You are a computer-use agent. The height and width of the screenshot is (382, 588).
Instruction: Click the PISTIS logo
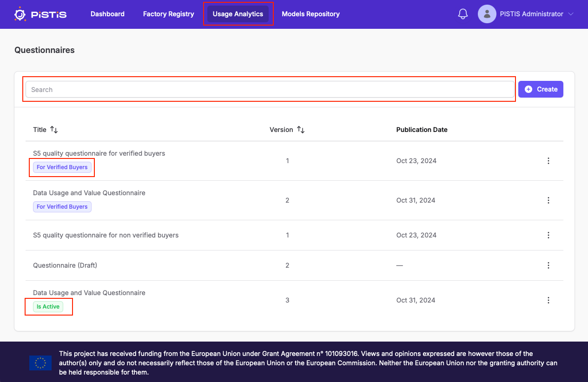40,14
